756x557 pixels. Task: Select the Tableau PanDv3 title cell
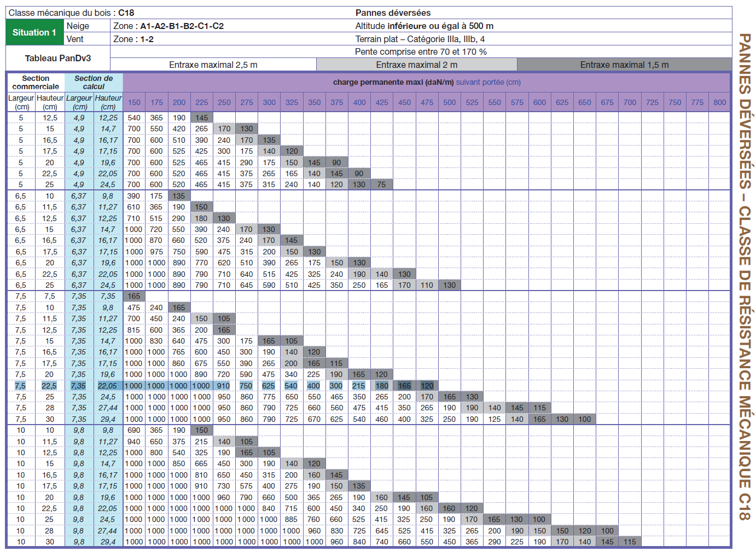[58, 58]
